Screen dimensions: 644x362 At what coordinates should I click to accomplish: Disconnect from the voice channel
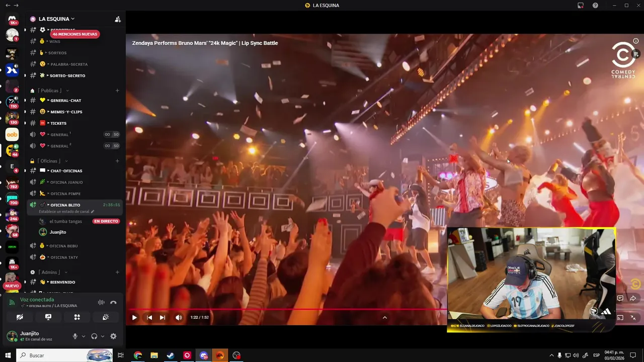113,302
